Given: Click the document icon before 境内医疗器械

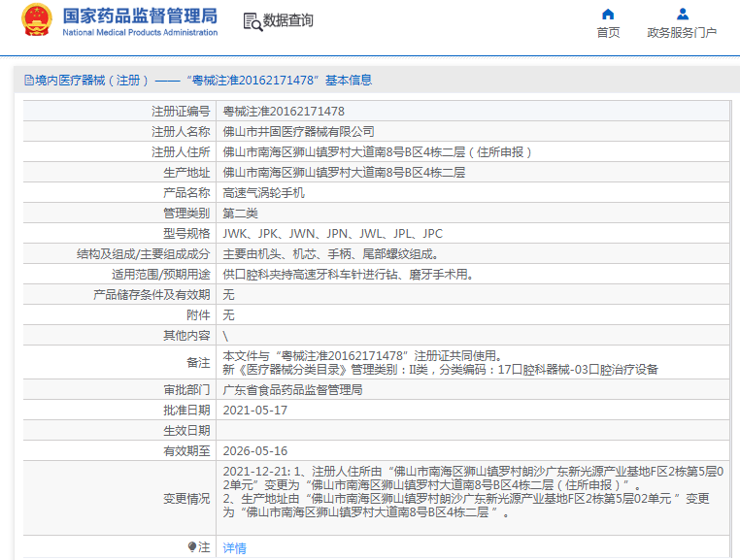Looking at the screenshot, I should (x=29, y=81).
